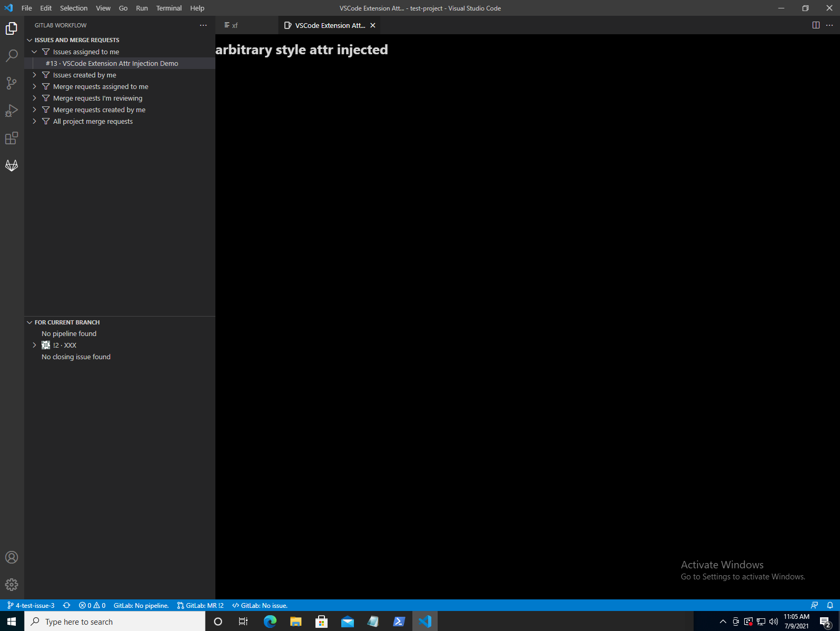Open the notifications bell in status bar

click(830, 605)
